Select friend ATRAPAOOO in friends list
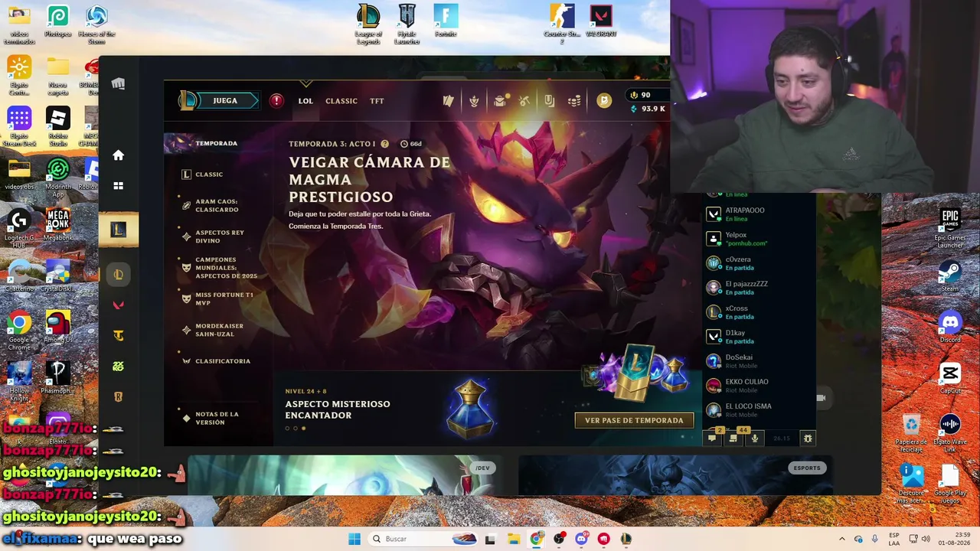This screenshot has width=980, height=551. point(759,214)
